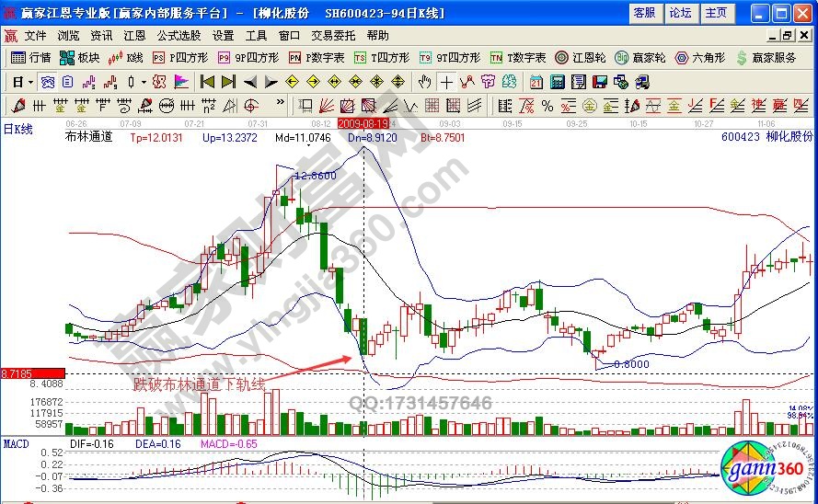Click the calendar date icon
Viewport: 818px width, 504px height.
click(x=536, y=81)
